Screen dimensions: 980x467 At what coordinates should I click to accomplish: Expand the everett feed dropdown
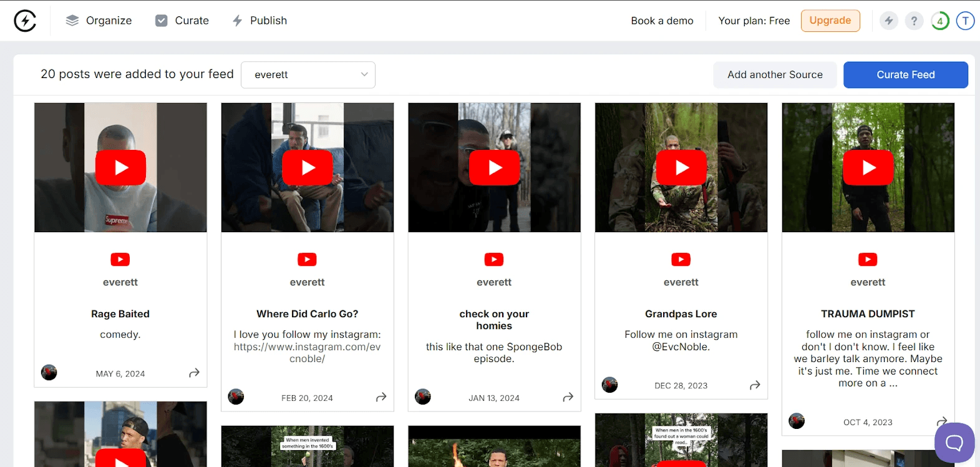pyautogui.click(x=308, y=75)
